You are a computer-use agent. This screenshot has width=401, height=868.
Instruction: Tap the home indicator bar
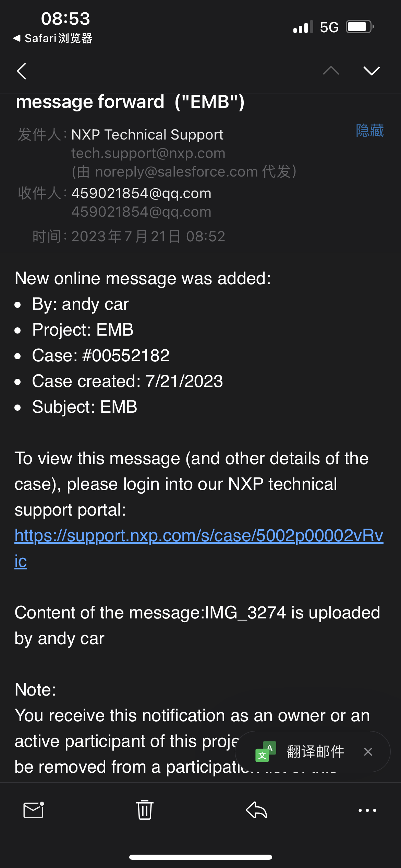[200, 857]
